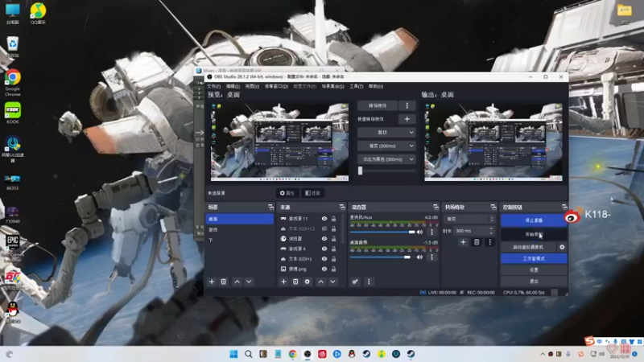Add a scene transition with plus icon
644x362 pixels.
[463, 242]
